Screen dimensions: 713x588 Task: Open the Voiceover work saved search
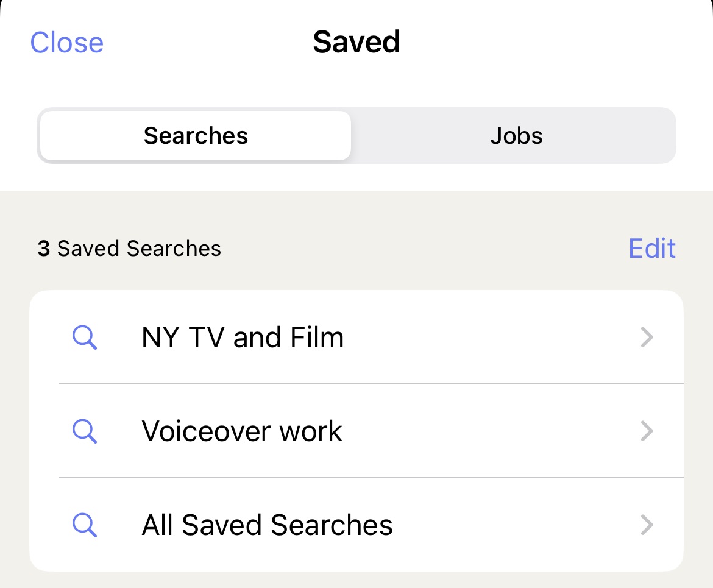click(357, 431)
